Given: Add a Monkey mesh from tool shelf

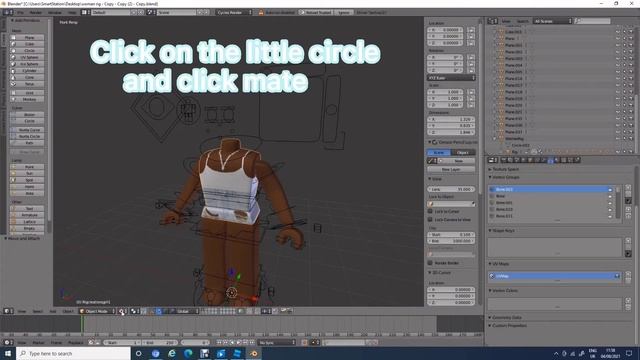Looking at the screenshot, I should pyautogui.click(x=27, y=99).
